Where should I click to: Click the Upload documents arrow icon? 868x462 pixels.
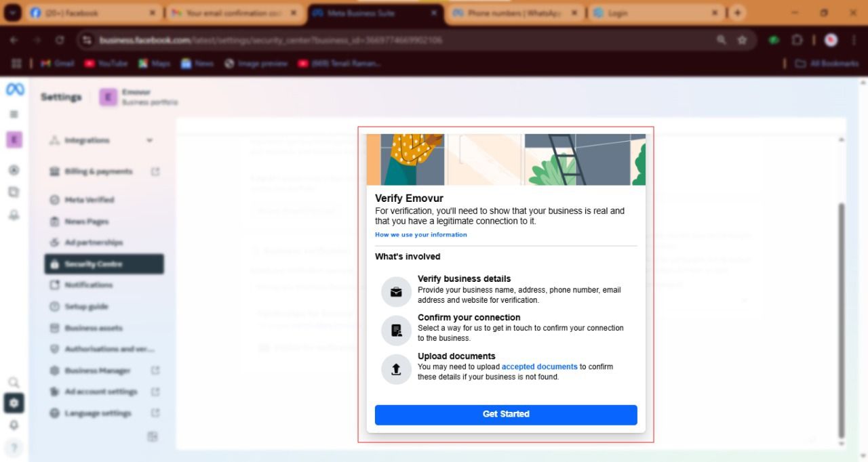pyautogui.click(x=397, y=369)
